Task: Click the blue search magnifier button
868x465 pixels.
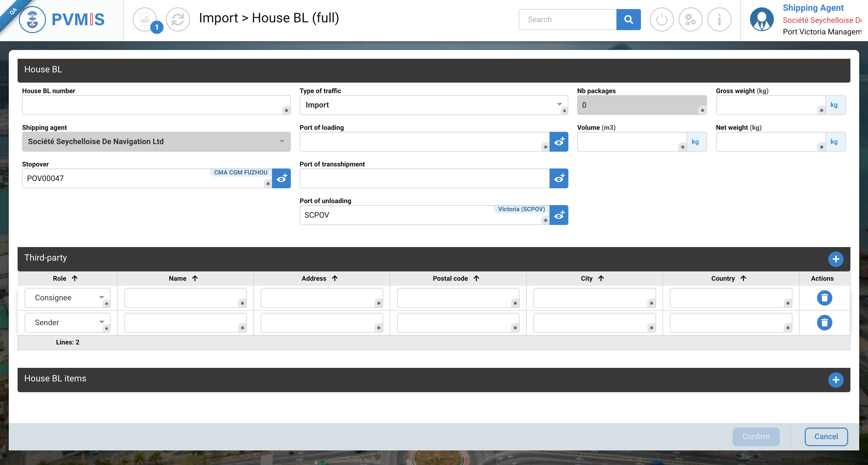Action: click(x=628, y=20)
